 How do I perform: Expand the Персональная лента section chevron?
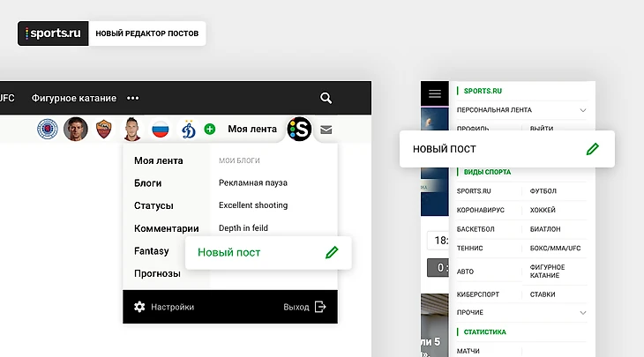[x=582, y=110]
